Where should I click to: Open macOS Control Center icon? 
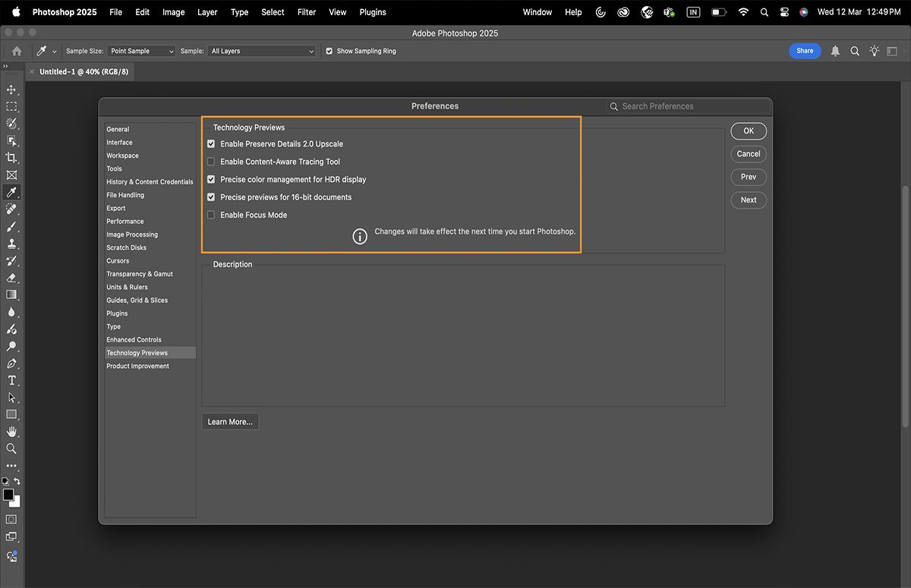pyautogui.click(x=784, y=12)
